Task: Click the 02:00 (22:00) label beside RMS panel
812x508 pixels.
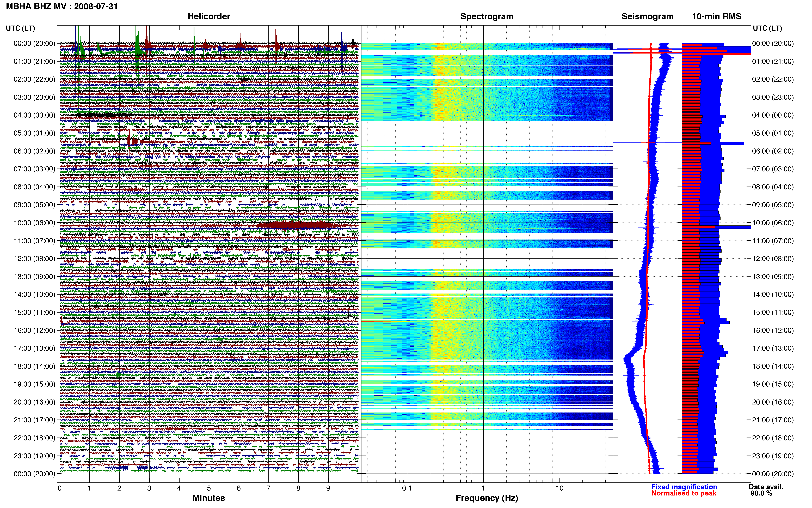Action: (773, 79)
